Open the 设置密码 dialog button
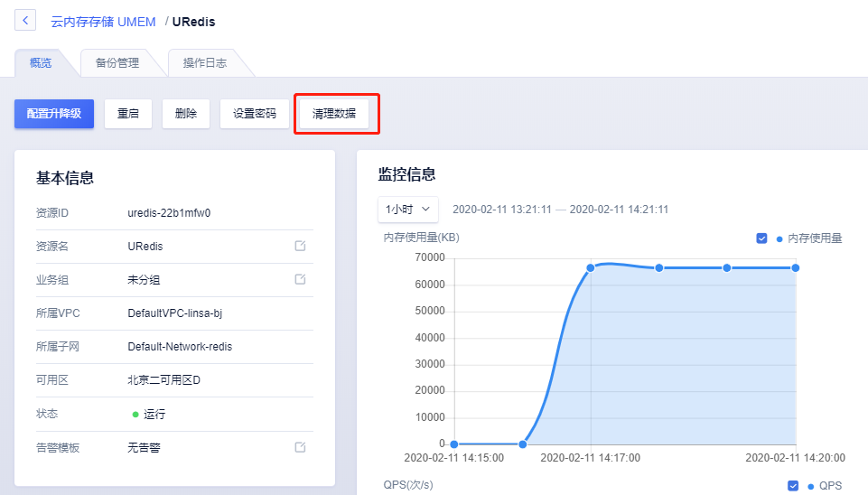 (255, 114)
